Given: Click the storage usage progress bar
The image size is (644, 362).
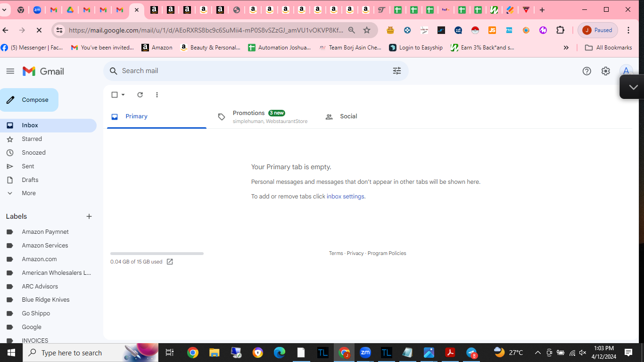Looking at the screenshot, I should click(x=157, y=254).
